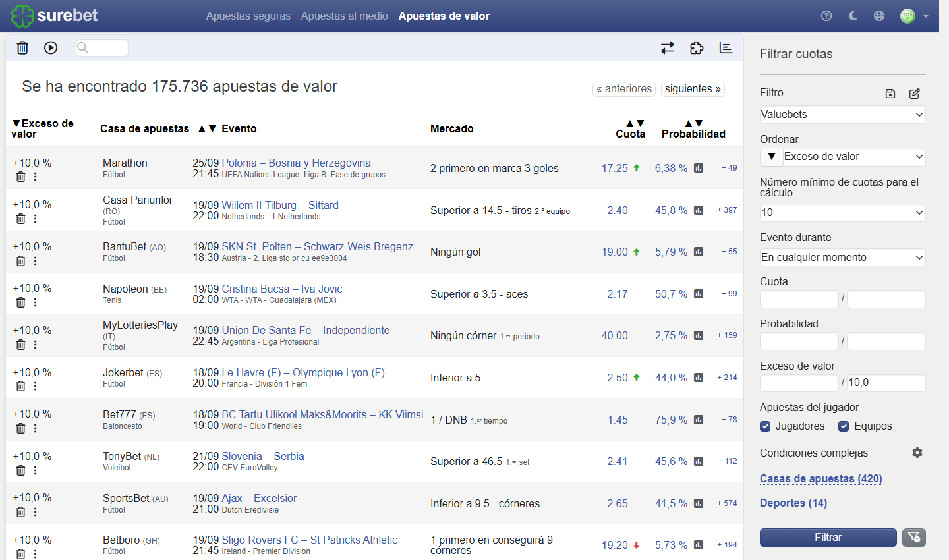Screen dimensions: 949x560
Task: Click the play circle icon in toolbar
Action: (51, 47)
